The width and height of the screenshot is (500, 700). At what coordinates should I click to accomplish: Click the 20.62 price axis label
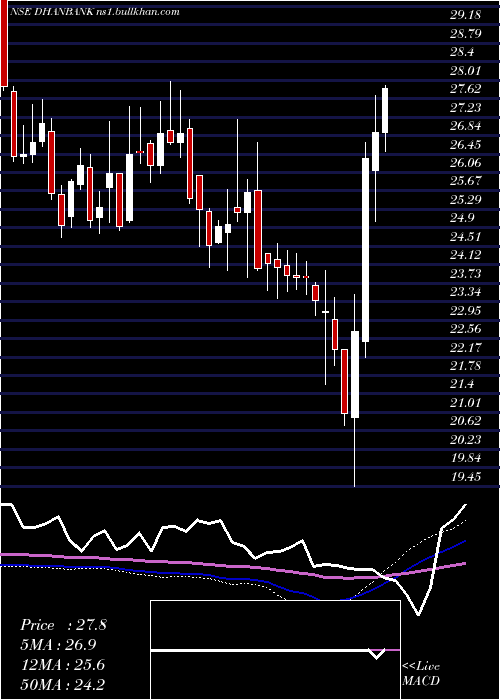465,421
